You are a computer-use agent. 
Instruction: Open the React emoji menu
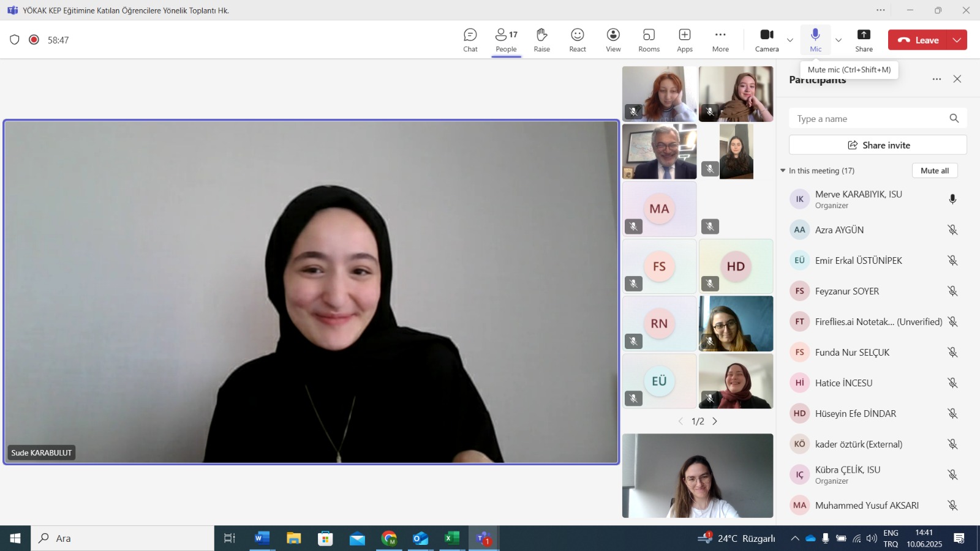point(577,40)
